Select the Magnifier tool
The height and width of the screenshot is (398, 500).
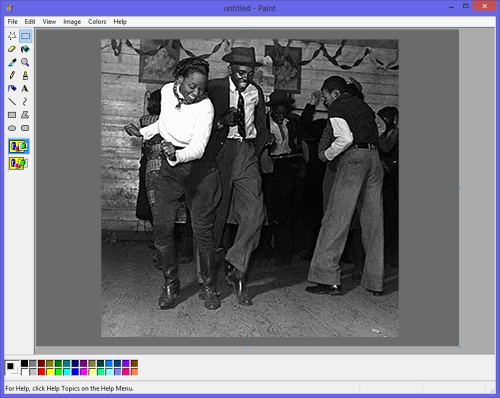pos(25,62)
